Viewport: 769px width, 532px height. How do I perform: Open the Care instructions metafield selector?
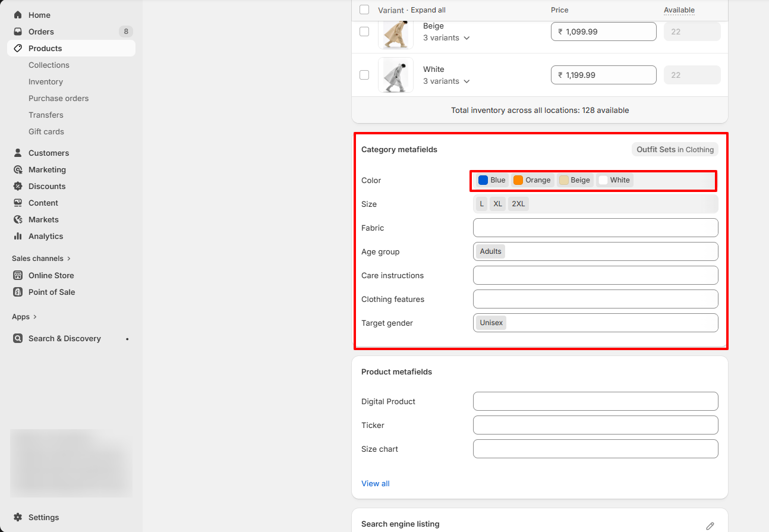[595, 275]
